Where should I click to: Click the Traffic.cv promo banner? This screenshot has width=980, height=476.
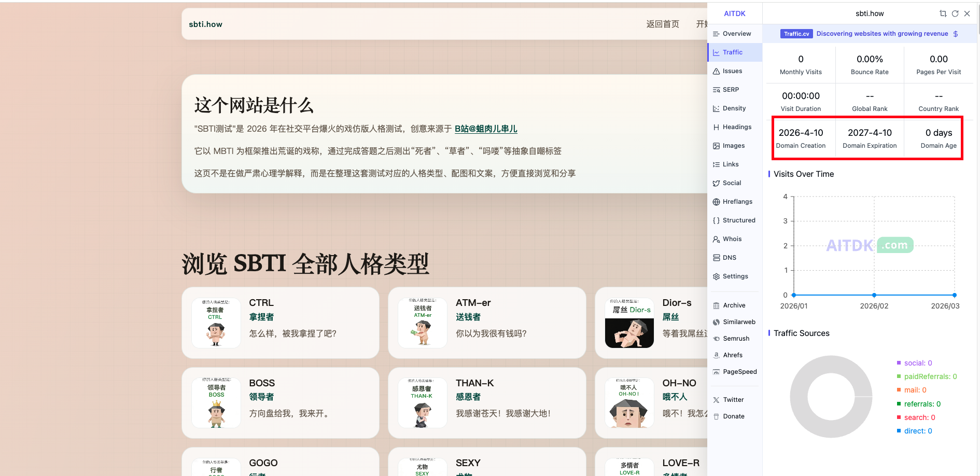coord(869,34)
